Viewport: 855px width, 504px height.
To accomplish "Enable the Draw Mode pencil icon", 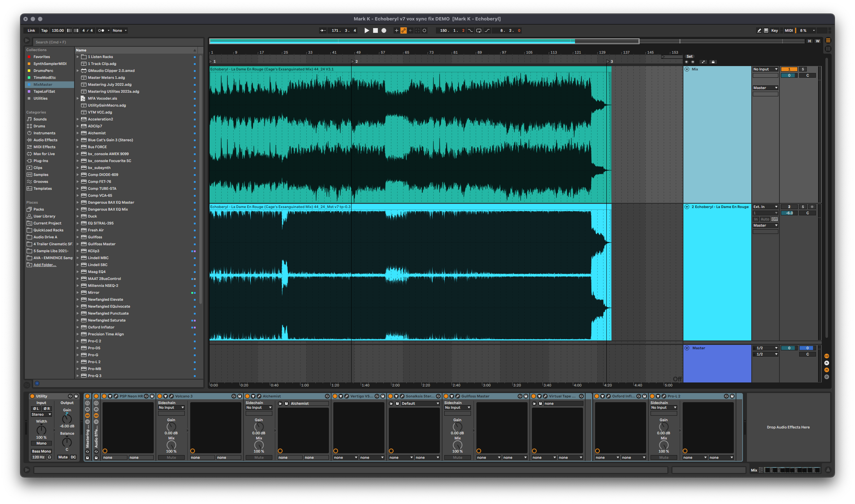I will coord(759,30).
